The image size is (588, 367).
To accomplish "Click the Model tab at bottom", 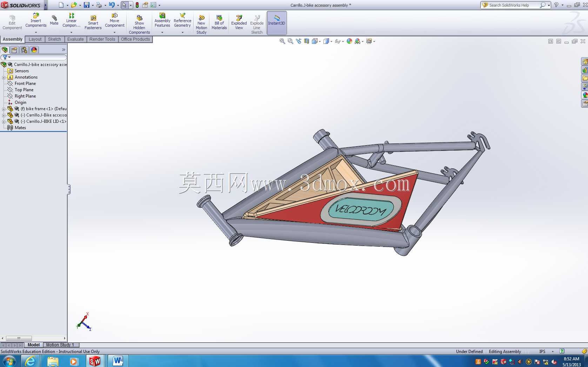I will pyautogui.click(x=34, y=345).
